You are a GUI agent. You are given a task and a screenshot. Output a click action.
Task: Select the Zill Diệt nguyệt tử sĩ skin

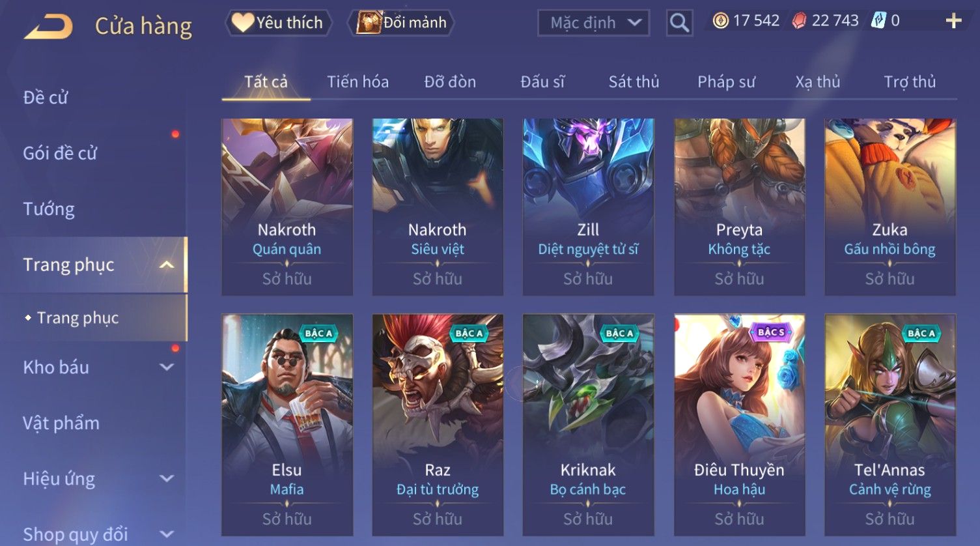tap(588, 207)
